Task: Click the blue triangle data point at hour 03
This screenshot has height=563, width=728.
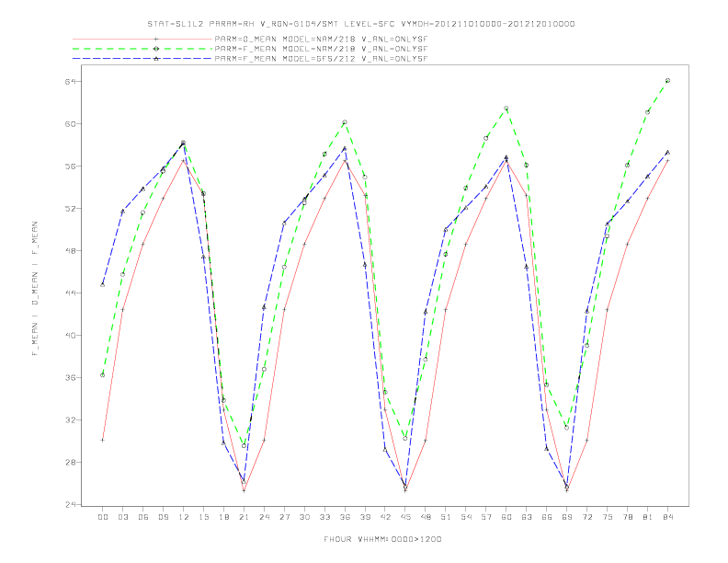Action: (122, 212)
